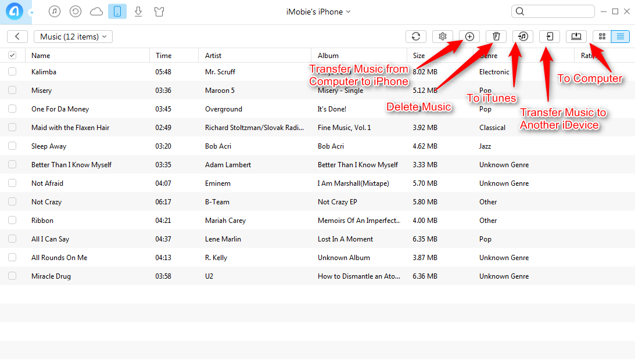The width and height of the screenshot is (635, 364).
Task: Click the Mariah Carey artist cell
Action: tap(225, 220)
